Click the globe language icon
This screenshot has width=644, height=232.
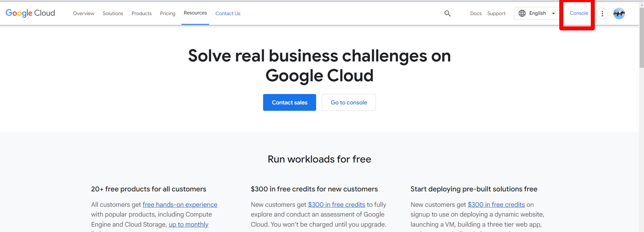click(522, 13)
